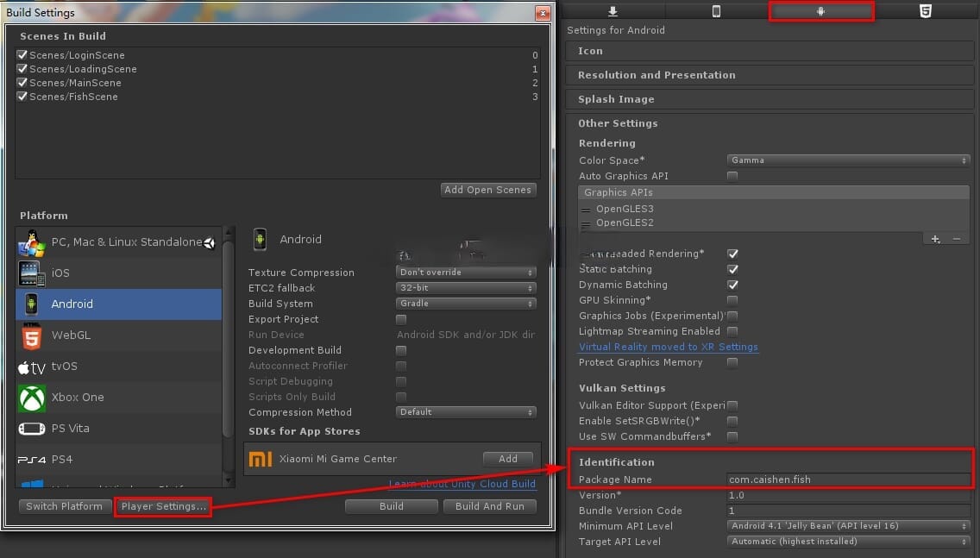This screenshot has width=980, height=558.
Task: Close the Build Settings window
Action: (x=543, y=12)
